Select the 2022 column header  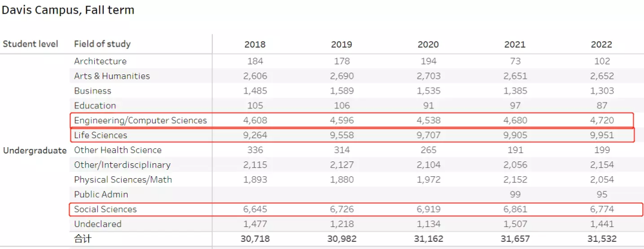click(602, 44)
